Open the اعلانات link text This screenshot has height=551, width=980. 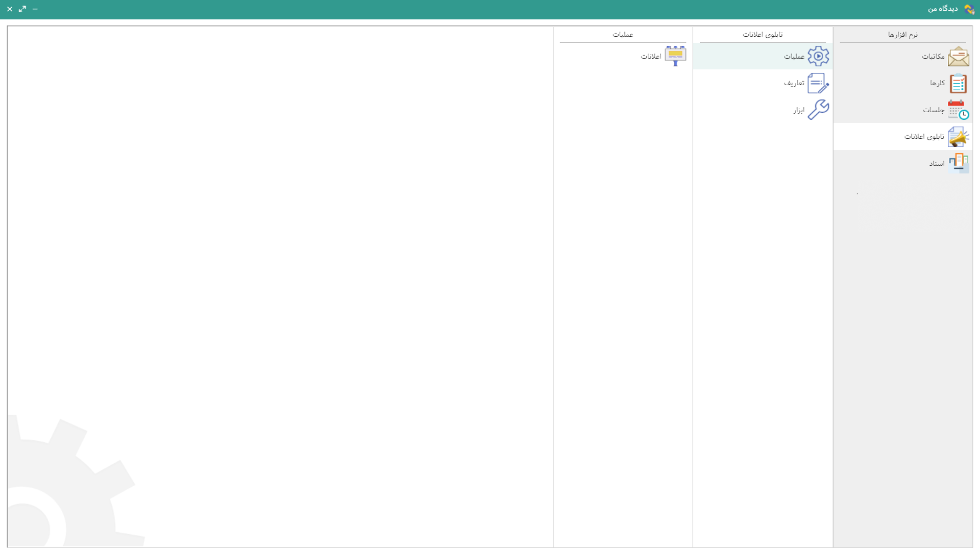pyautogui.click(x=651, y=57)
